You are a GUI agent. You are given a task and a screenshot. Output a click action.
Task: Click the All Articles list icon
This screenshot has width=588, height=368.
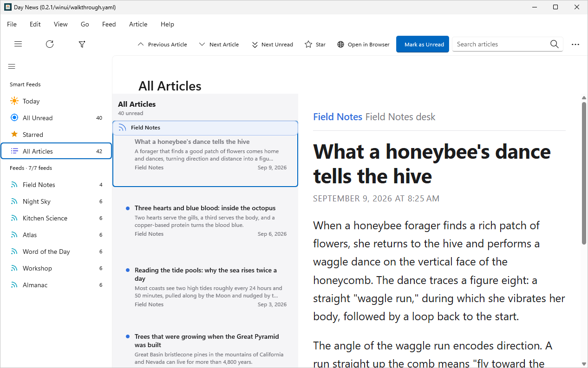point(14,151)
